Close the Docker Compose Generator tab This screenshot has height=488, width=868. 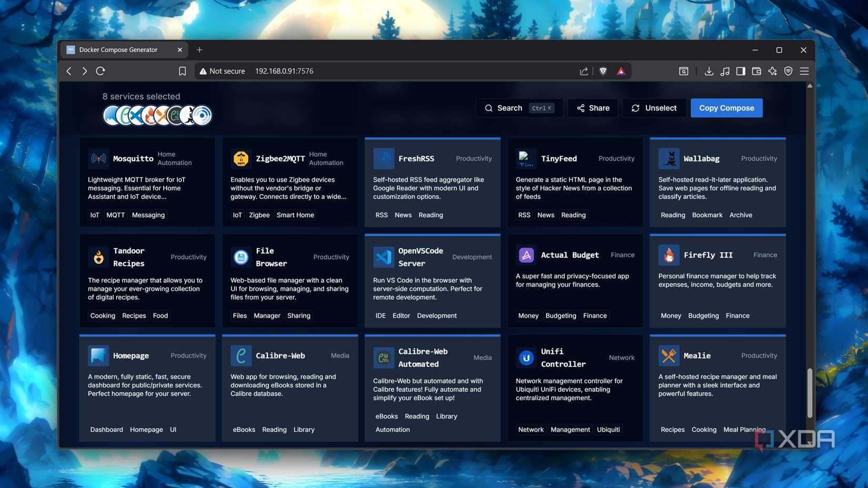coord(180,50)
